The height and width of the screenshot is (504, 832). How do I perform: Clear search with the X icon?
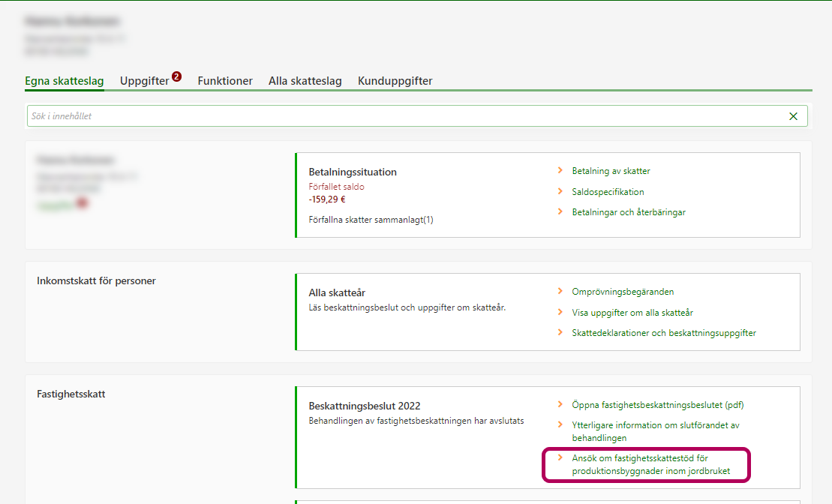(x=793, y=116)
